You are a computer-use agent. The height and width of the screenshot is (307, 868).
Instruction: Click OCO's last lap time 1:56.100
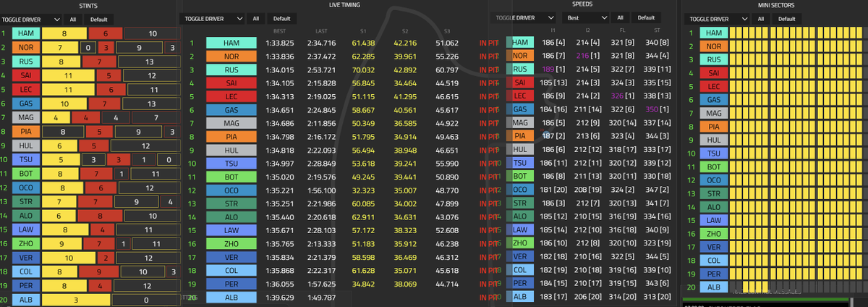click(321, 190)
